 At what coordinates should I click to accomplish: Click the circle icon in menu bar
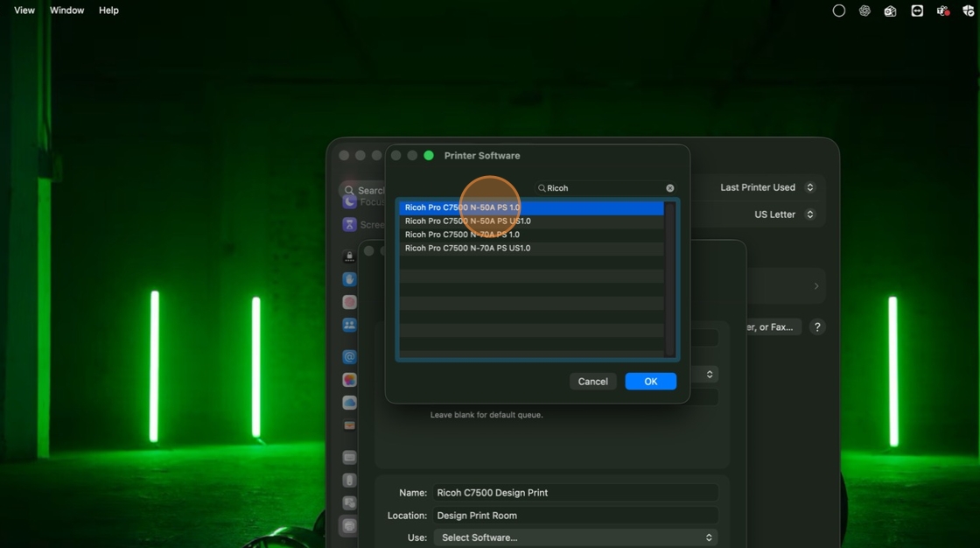pyautogui.click(x=839, y=11)
